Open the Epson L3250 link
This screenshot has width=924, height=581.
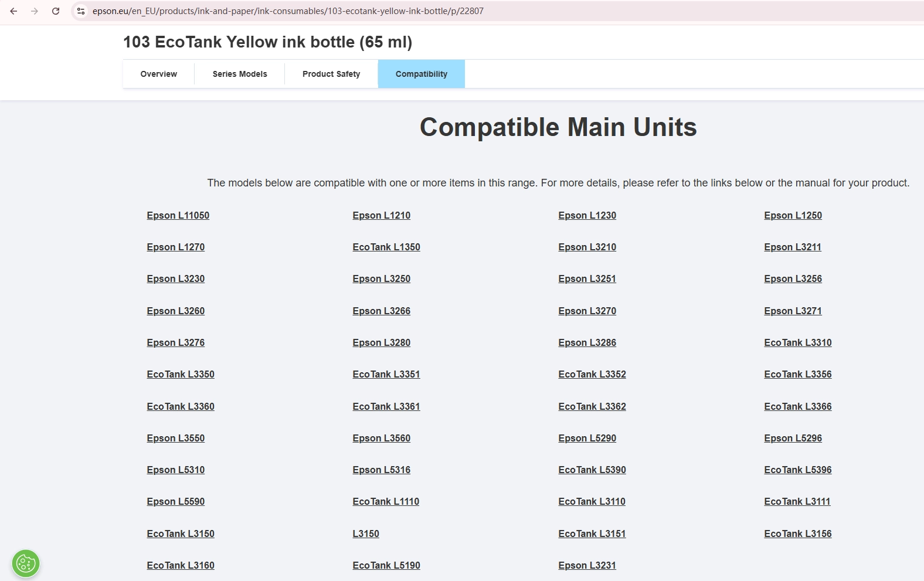point(381,278)
